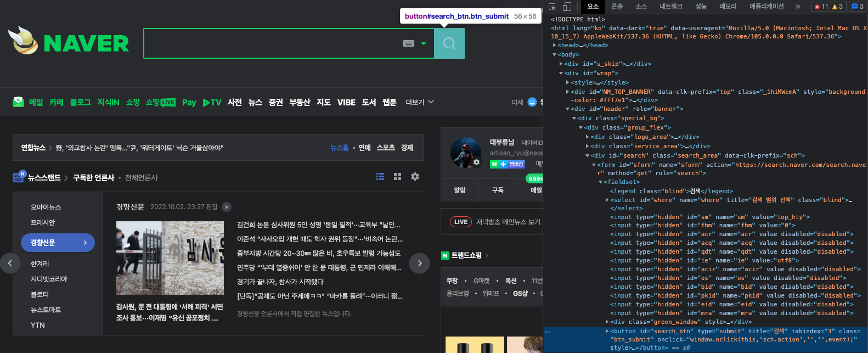Open 부동산 menu item
868x353 pixels.
coord(300,102)
